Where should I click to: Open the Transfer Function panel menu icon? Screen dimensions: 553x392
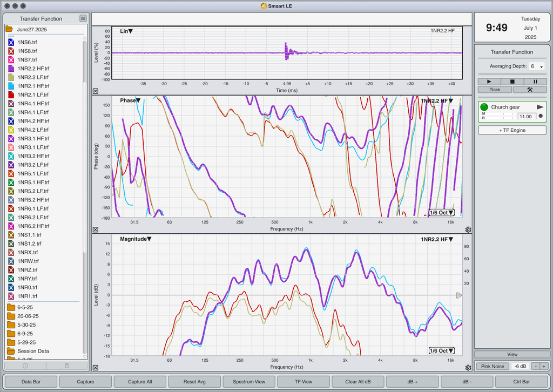click(x=83, y=18)
